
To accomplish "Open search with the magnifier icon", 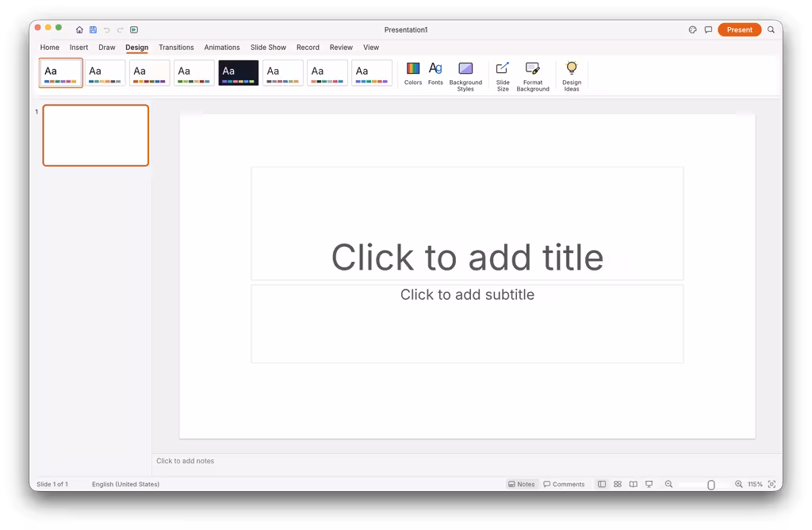I will [771, 30].
